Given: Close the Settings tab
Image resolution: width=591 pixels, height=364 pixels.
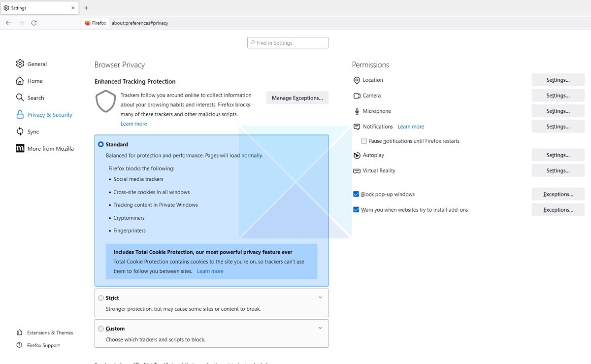Looking at the screenshot, I should 73,8.
